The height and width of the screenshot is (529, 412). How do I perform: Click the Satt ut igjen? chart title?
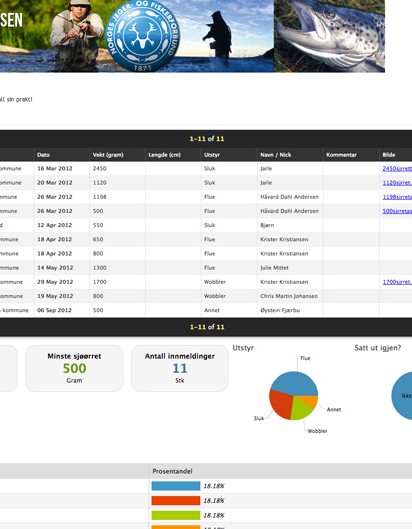click(x=378, y=348)
